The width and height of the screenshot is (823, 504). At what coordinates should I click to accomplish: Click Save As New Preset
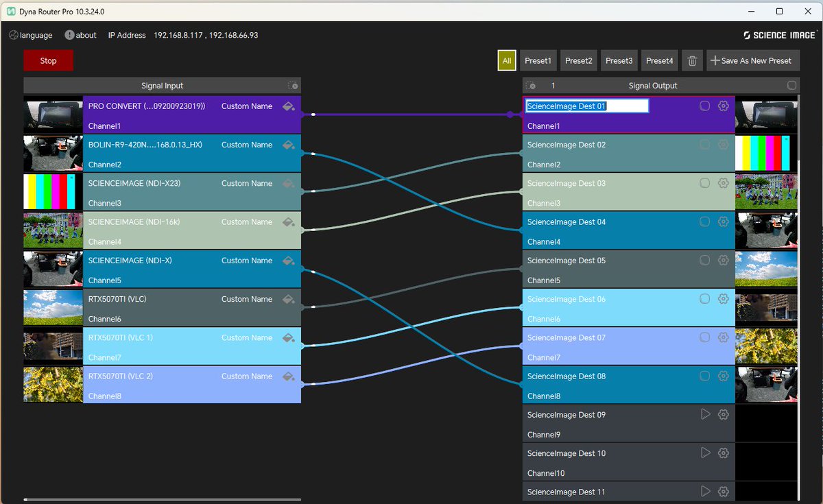[x=752, y=60]
